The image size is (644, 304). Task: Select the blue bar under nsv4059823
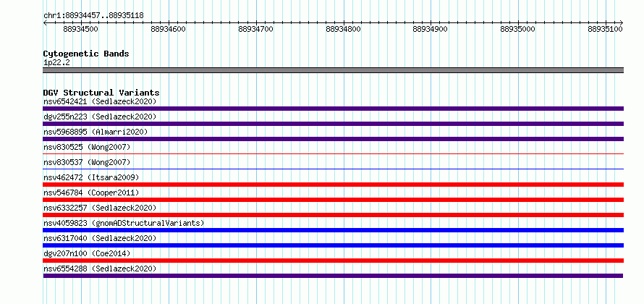334,230
